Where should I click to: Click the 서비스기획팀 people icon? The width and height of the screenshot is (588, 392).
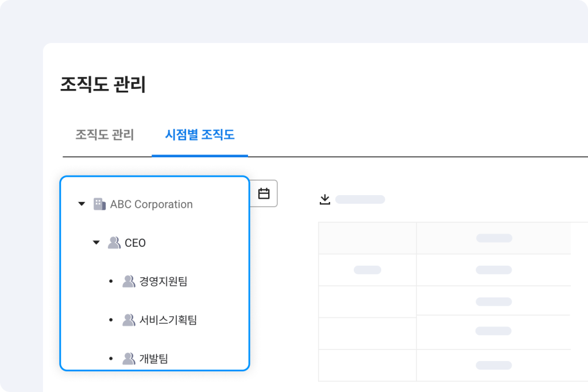coord(129,320)
